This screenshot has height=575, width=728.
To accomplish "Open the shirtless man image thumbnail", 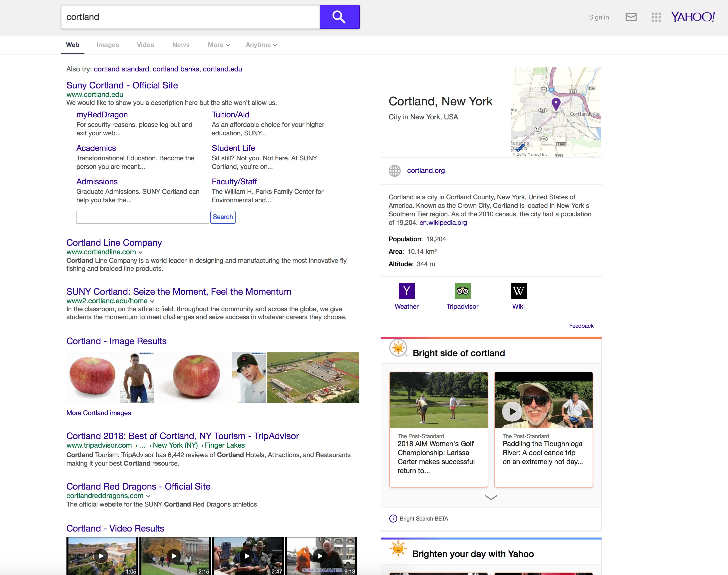I will tap(137, 377).
